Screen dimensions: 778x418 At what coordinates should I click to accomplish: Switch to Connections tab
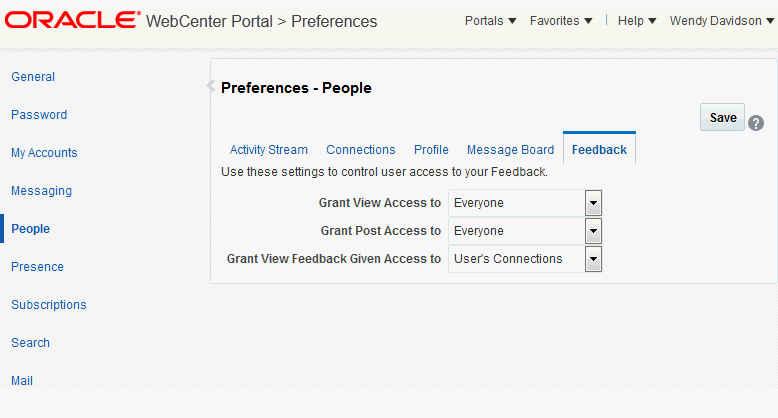tap(361, 150)
